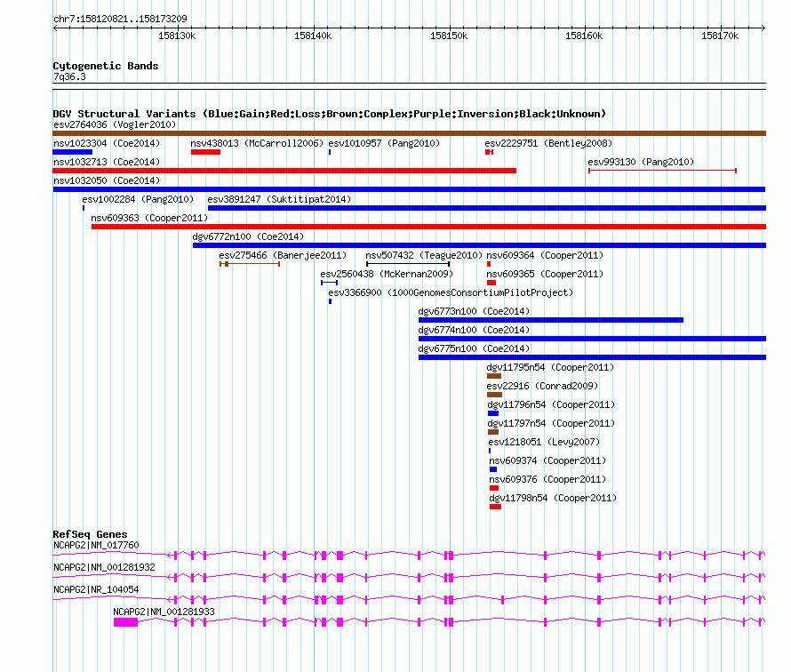The image size is (791, 672).
Task: Click the chr7:158120821..158173209 region label
Action: [x=120, y=20]
